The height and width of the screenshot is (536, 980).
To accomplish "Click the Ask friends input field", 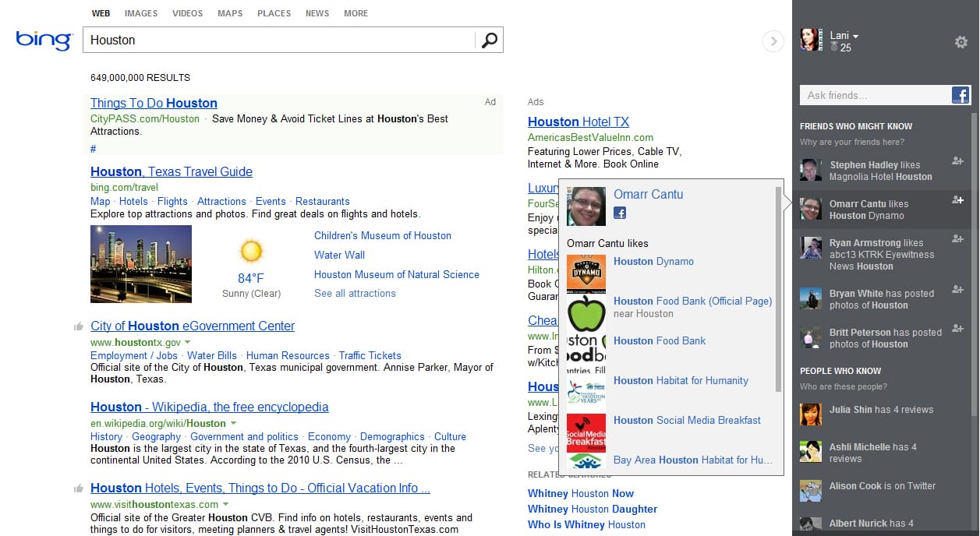I will (x=874, y=95).
